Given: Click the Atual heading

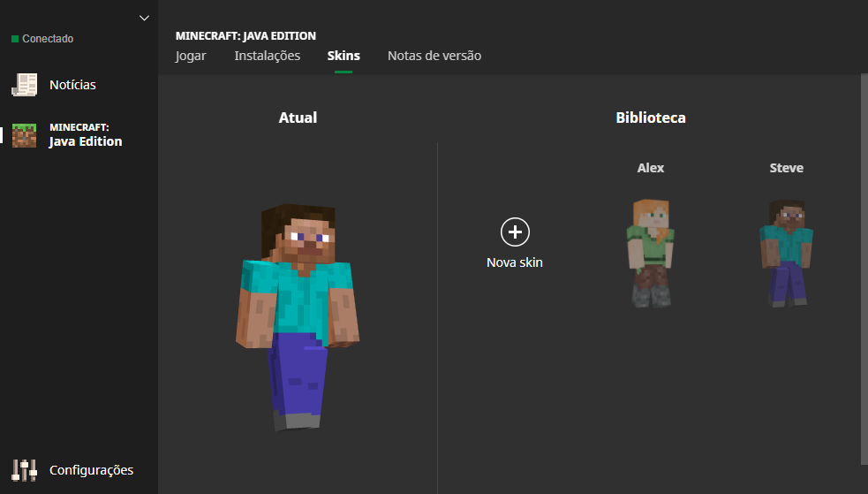Looking at the screenshot, I should click(298, 118).
